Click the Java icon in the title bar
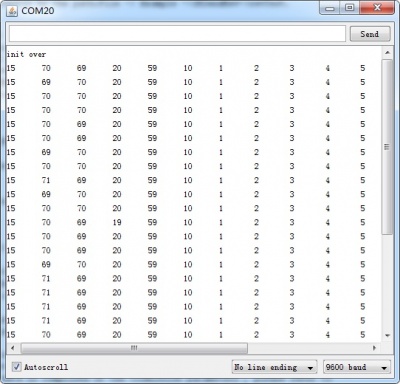 tap(12, 11)
